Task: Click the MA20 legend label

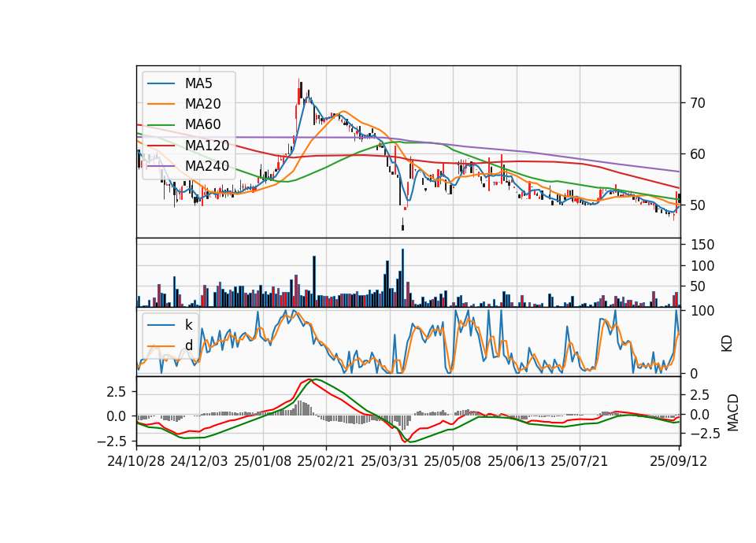Action: [202, 104]
